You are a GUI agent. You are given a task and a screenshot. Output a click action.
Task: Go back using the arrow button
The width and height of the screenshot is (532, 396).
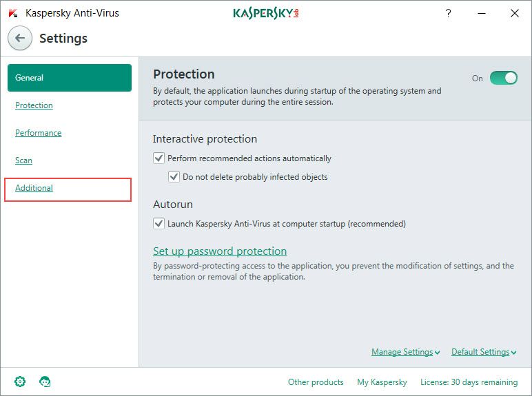20,38
